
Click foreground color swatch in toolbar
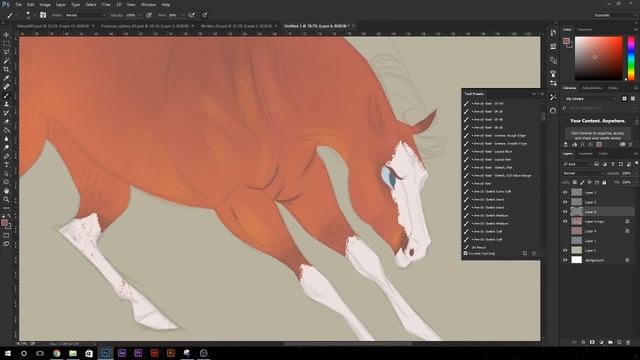(x=4, y=223)
